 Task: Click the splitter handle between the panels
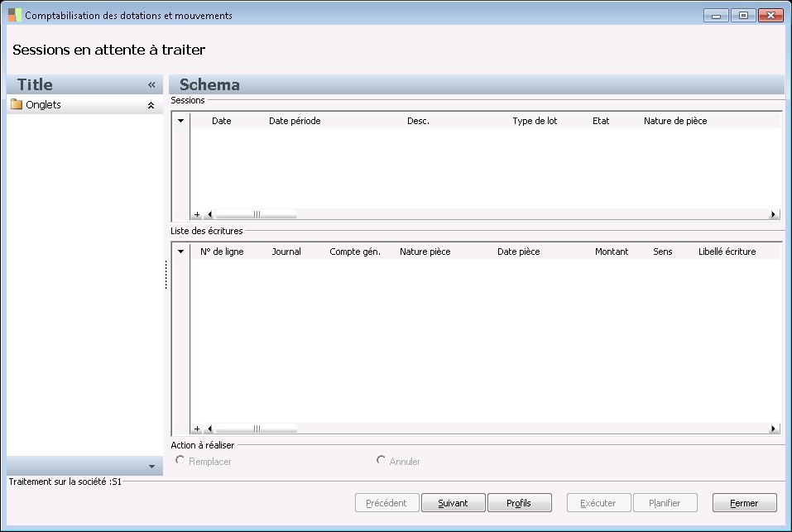point(166,275)
